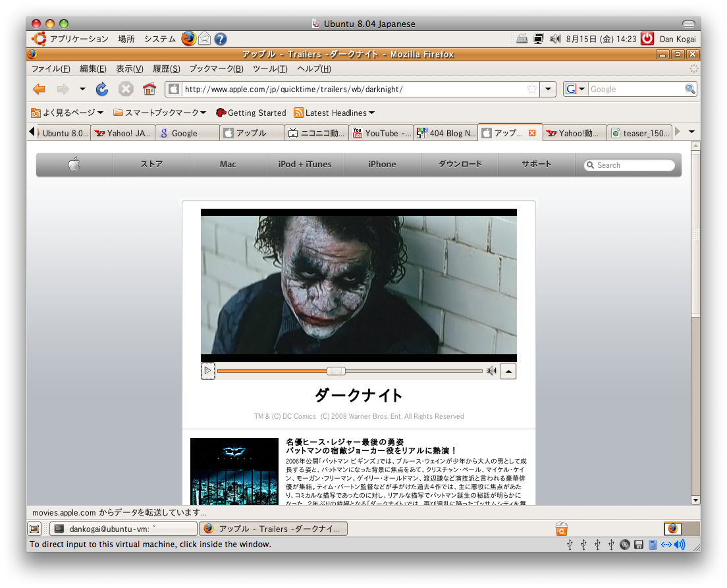
Task: Open the ファイル(F) menu
Action: click(x=51, y=68)
